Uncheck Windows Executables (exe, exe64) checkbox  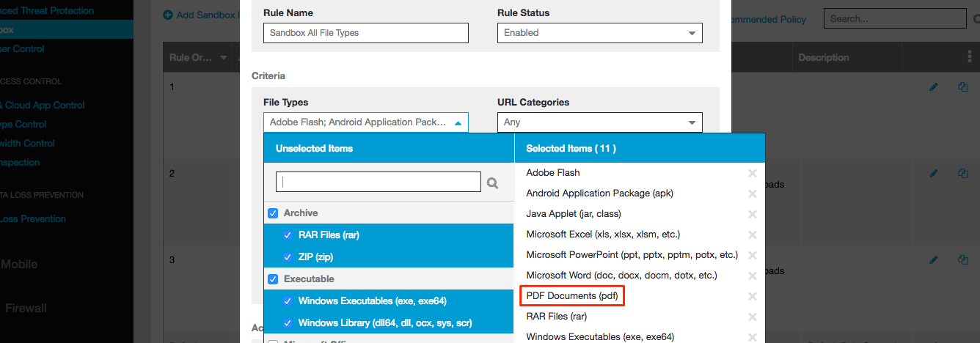288,301
